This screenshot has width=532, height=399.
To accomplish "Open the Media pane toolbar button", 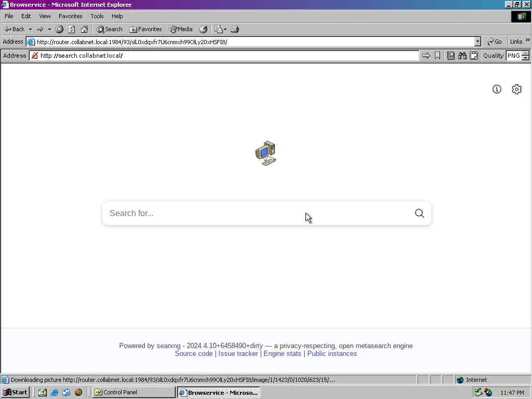I will pos(181,29).
